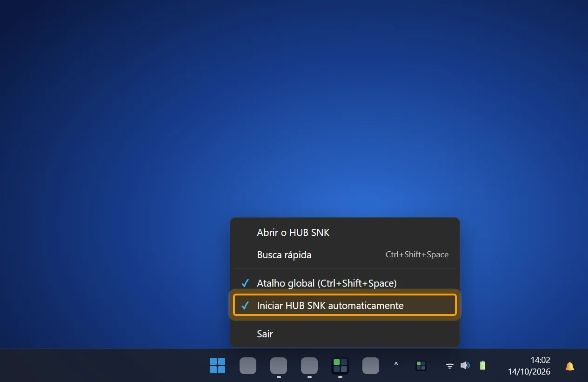The image size is (588, 382).
Task: Click the HUB SNK system tray icon
Action: click(421, 366)
